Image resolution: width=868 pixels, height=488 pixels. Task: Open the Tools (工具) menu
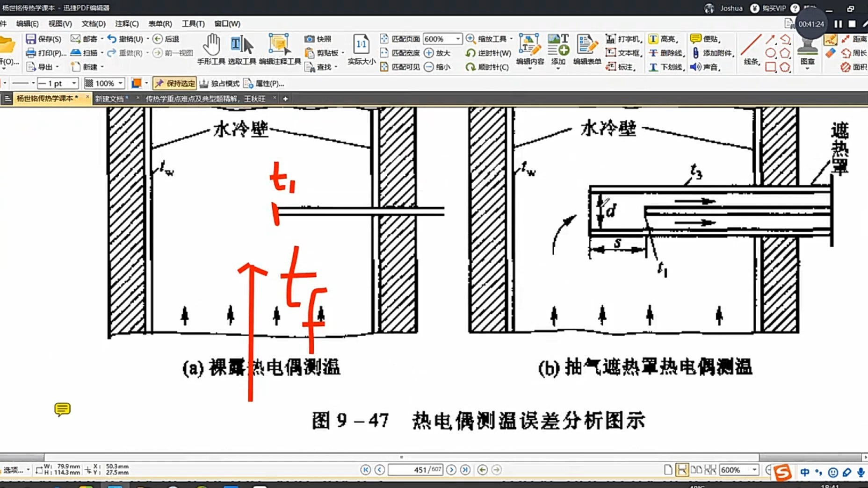pyautogui.click(x=193, y=23)
